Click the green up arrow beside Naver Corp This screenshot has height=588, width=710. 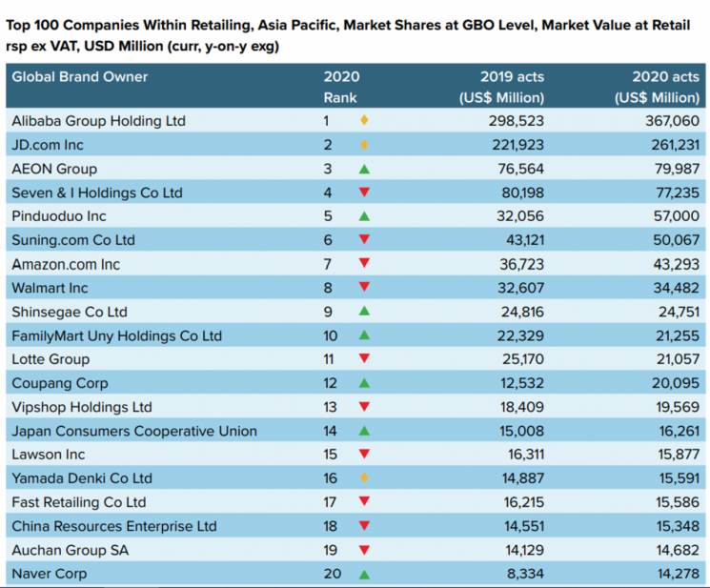click(363, 574)
